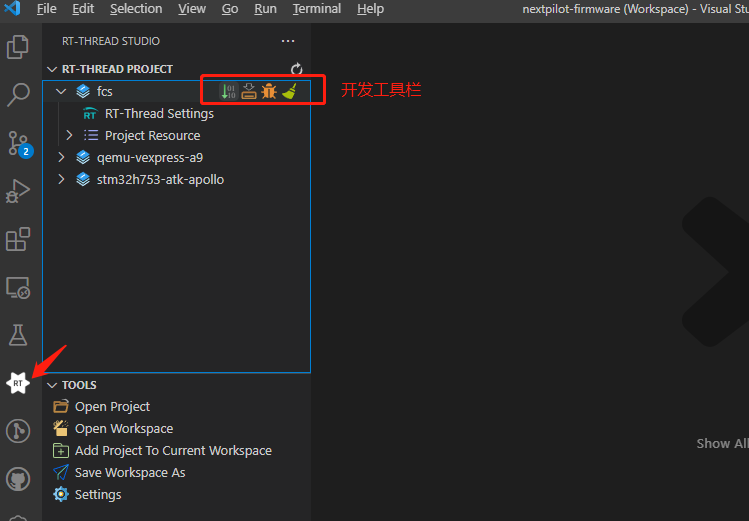
Task: Open the Edit menu
Action: point(83,9)
